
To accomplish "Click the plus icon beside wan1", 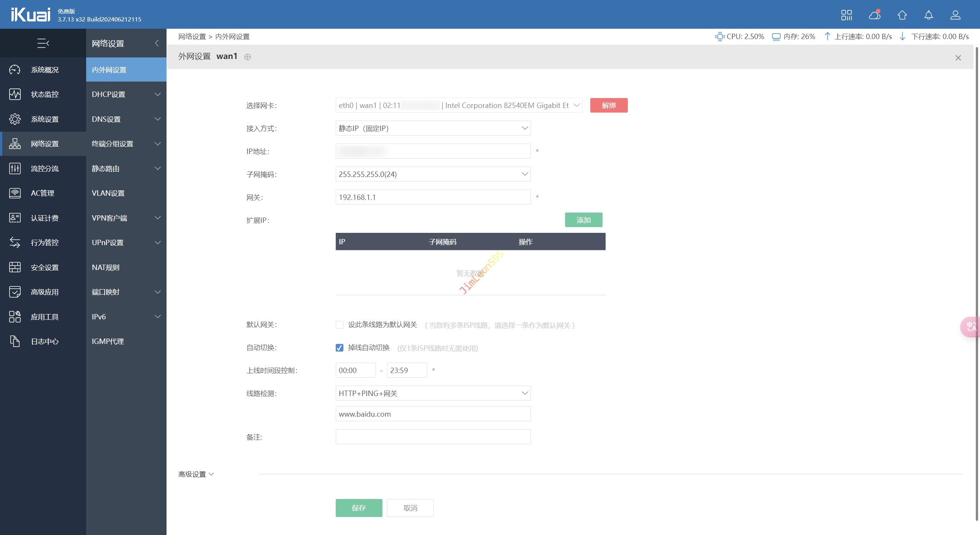I will (248, 57).
